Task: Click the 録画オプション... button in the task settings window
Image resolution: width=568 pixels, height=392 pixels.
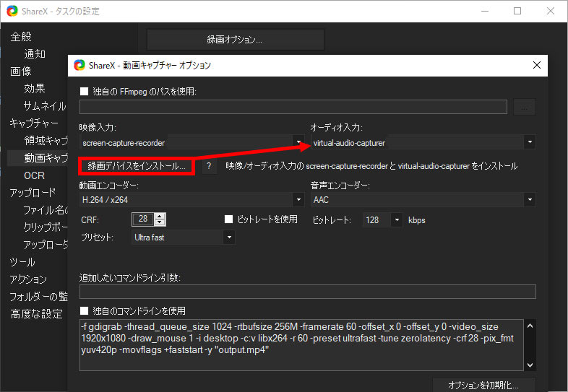Action: (x=235, y=40)
